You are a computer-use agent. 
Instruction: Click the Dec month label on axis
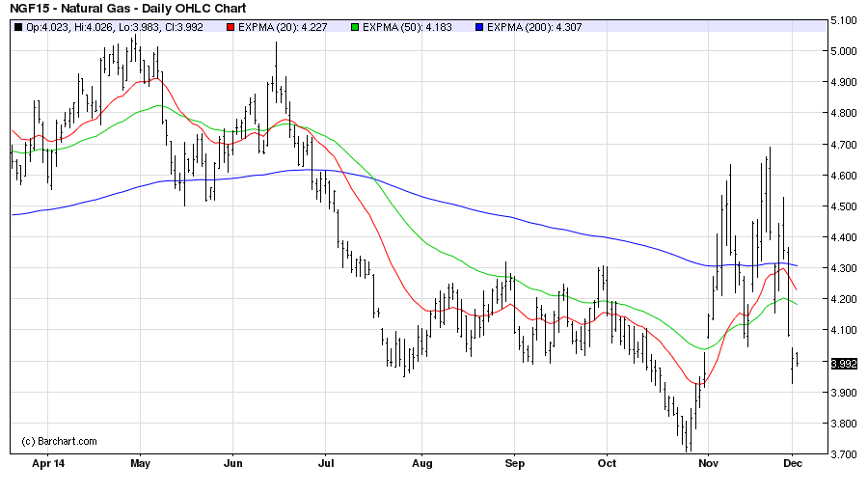[791, 462]
